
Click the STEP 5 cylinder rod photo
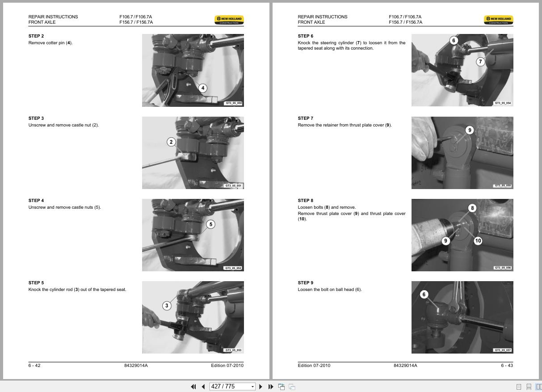193,317
